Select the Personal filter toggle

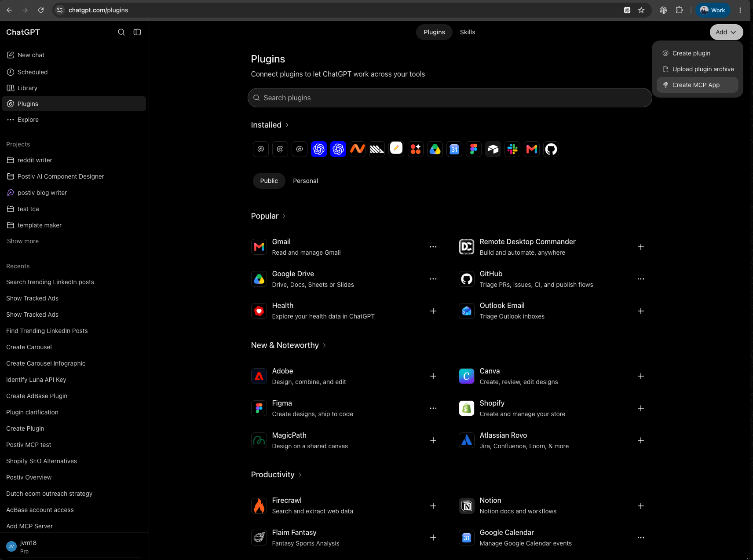[x=306, y=181]
